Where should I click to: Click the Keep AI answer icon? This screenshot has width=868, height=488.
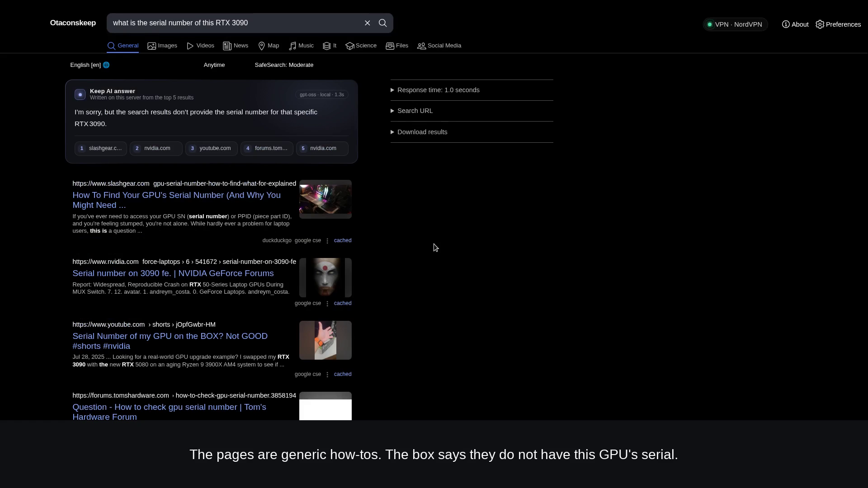80,94
